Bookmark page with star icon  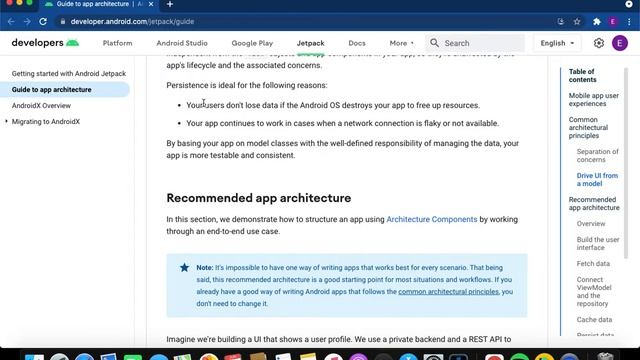point(577,22)
